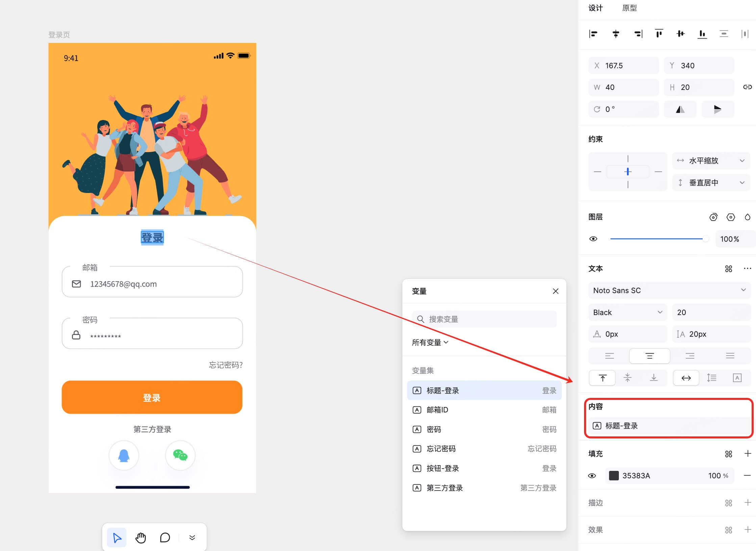Select the hand tool in bottom toolbar

(141, 537)
